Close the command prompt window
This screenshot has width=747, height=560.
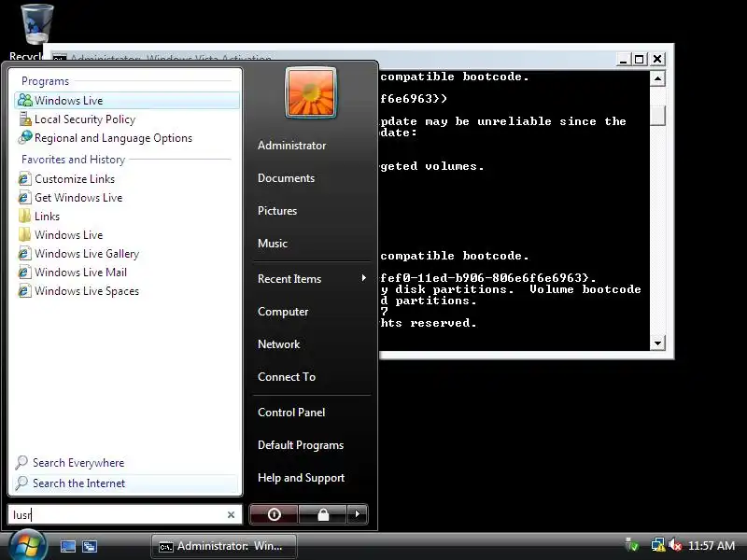[x=657, y=59]
